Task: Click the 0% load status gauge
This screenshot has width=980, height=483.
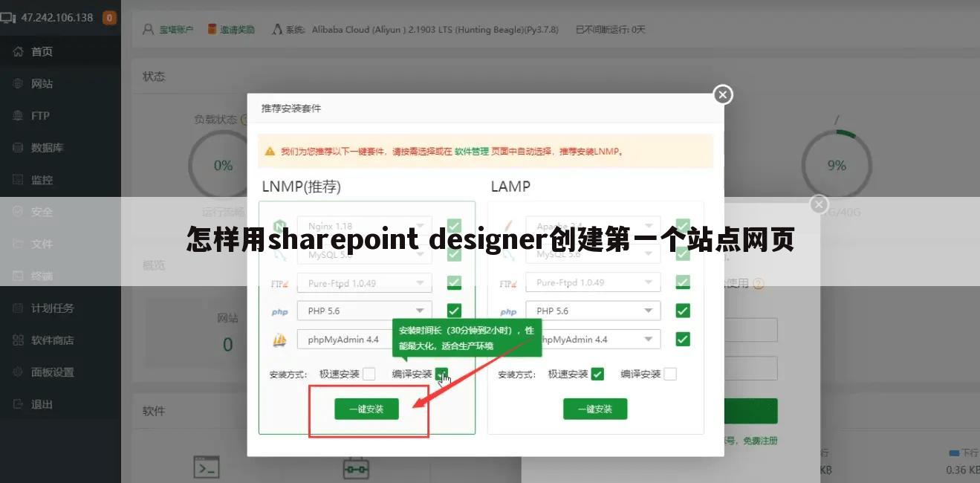Action: [x=223, y=165]
